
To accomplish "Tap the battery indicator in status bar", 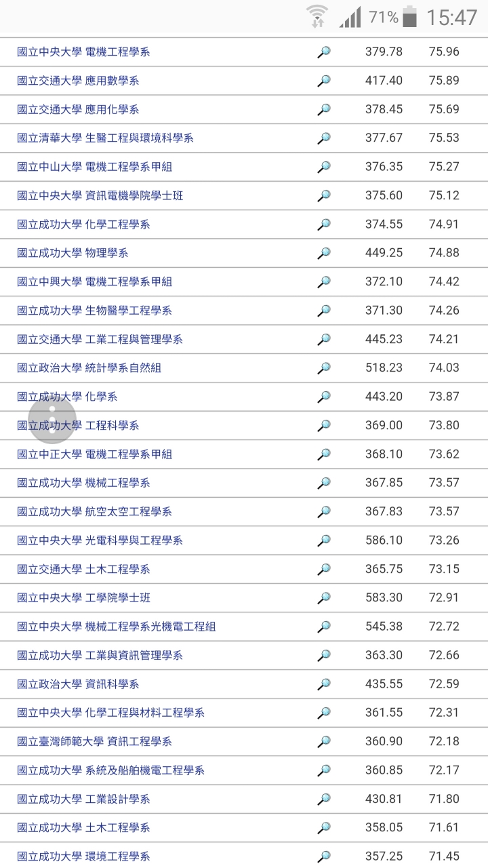I will click(409, 18).
